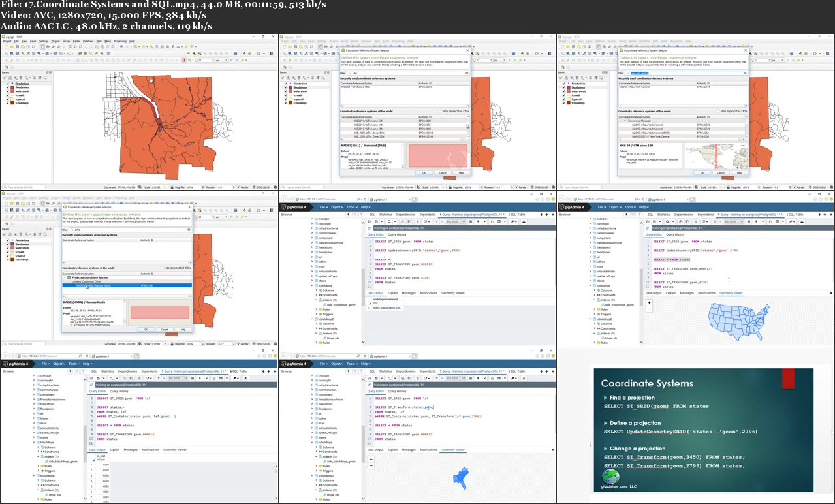Check Hide deprecated CRSs in Kansas North dialog
Screen dimensions: 835x504
click(162, 268)
